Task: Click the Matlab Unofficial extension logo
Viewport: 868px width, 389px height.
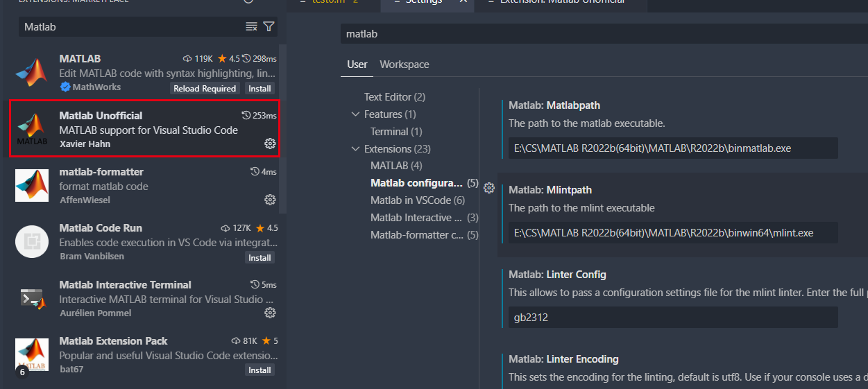Action: pyautogui.click(x=32, y=129)
